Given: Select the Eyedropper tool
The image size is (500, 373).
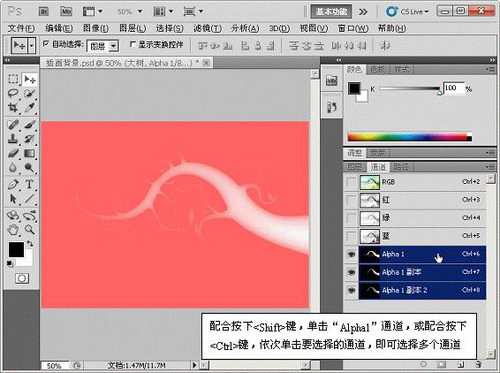Looking at the screenshot, I should coord(30,108).
